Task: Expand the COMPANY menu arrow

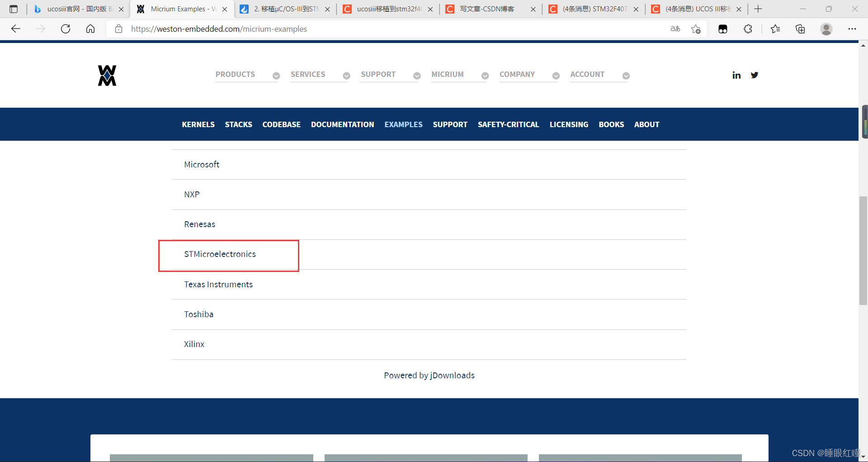Action: 556,76
